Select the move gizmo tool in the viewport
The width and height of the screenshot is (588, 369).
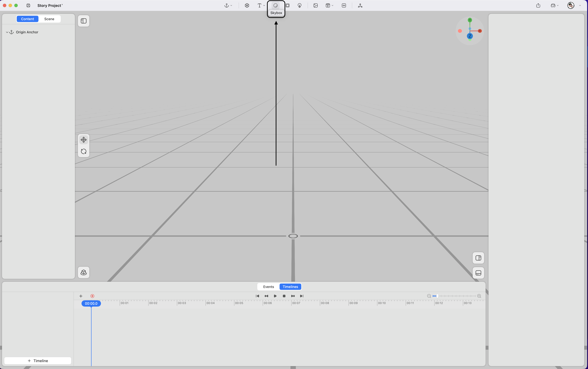[84, 140]
